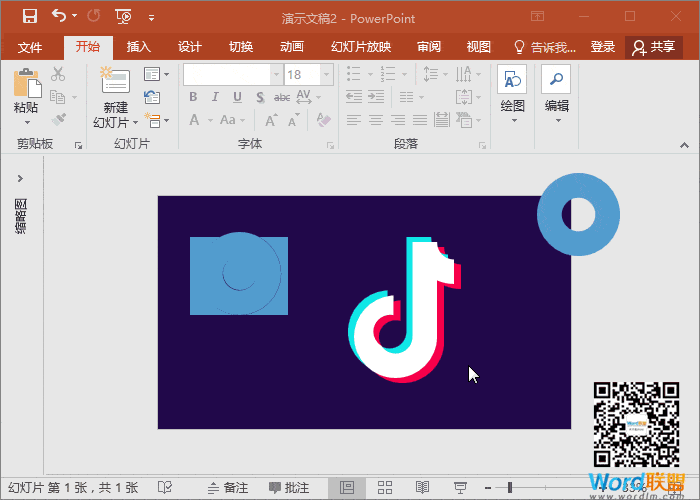The height and width of the screenshot is (500, 700).
Task: Open the Font dialog launcher beside 字体
Action: pos(330,146)
